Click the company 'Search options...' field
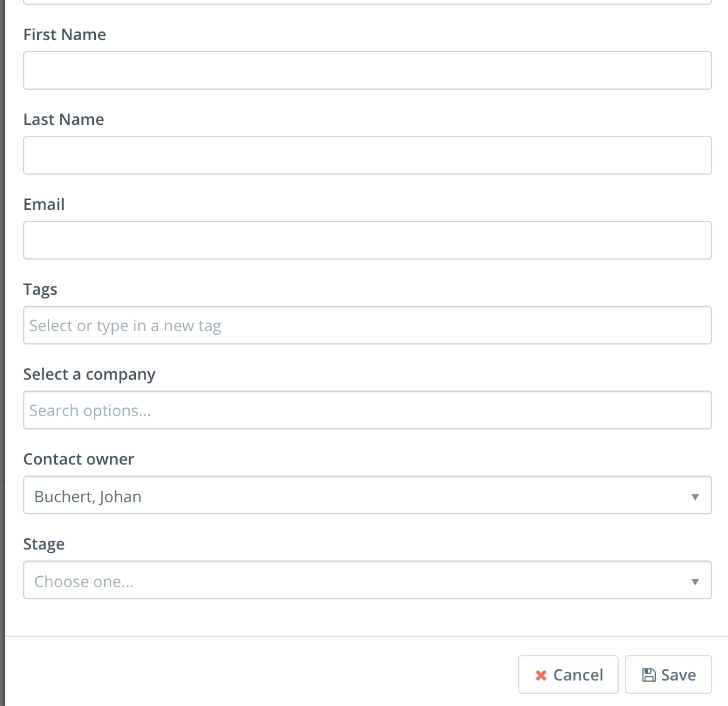 367,410
